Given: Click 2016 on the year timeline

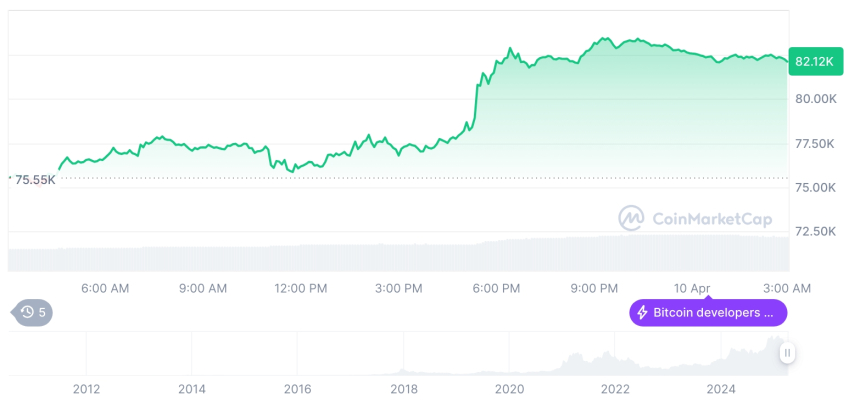Looking at the screenshot, I should click(x=297, y=389).
